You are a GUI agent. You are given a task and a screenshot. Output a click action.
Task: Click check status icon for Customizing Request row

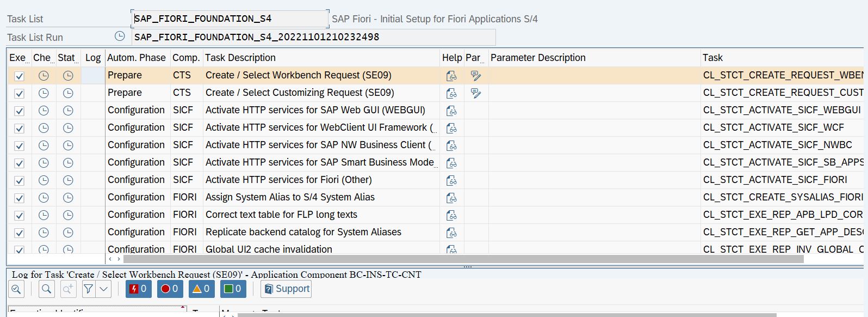click(44, 93)
